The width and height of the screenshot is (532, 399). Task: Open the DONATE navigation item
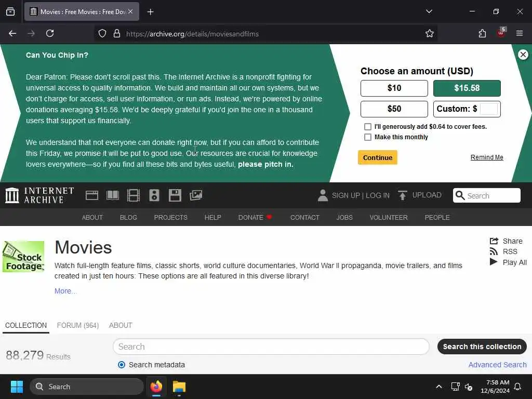pyautogui.click(x=255, y=218)
